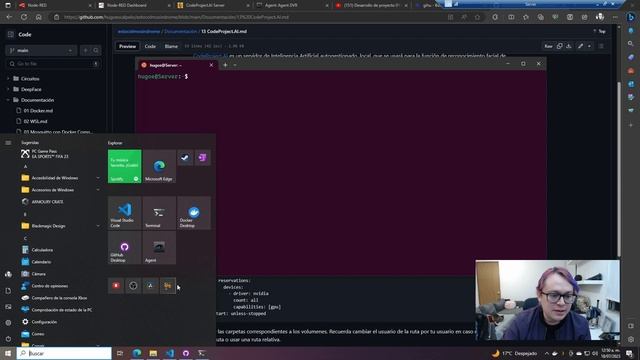640x360 pixels.
Task: Open the Steam small tile
Action: coord(185,158)
